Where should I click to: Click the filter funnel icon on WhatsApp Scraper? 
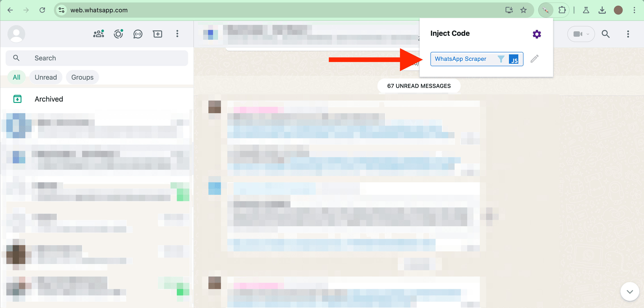pos(501,59)
